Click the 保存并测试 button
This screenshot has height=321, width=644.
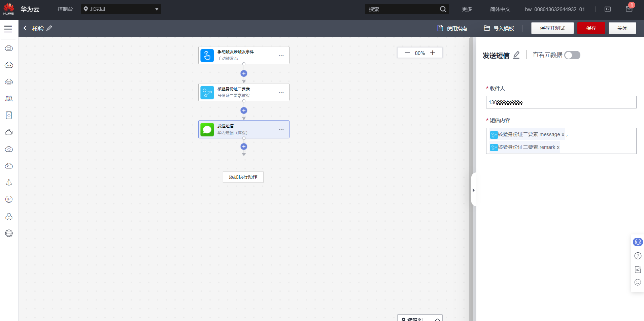[552, 28]
